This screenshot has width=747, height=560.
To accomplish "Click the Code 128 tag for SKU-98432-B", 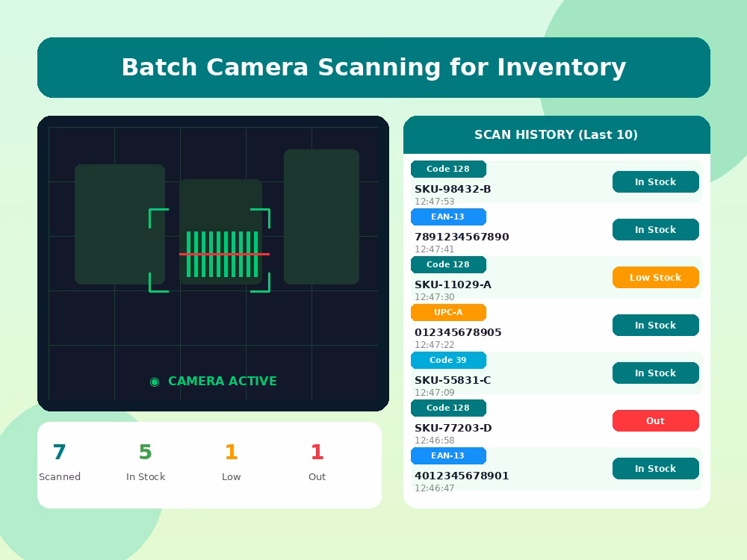I will pos(448,169).
